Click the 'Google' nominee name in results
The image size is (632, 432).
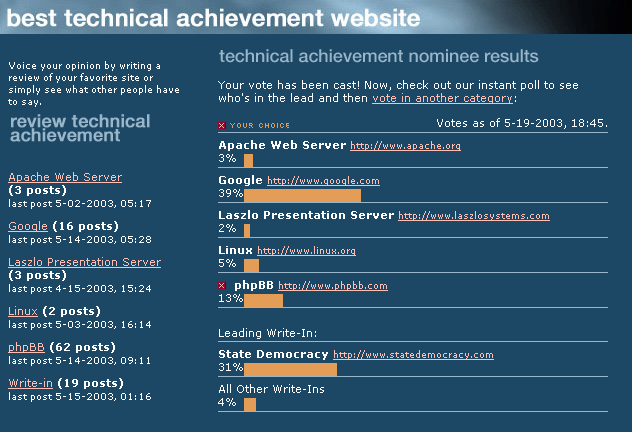(240, 181)
